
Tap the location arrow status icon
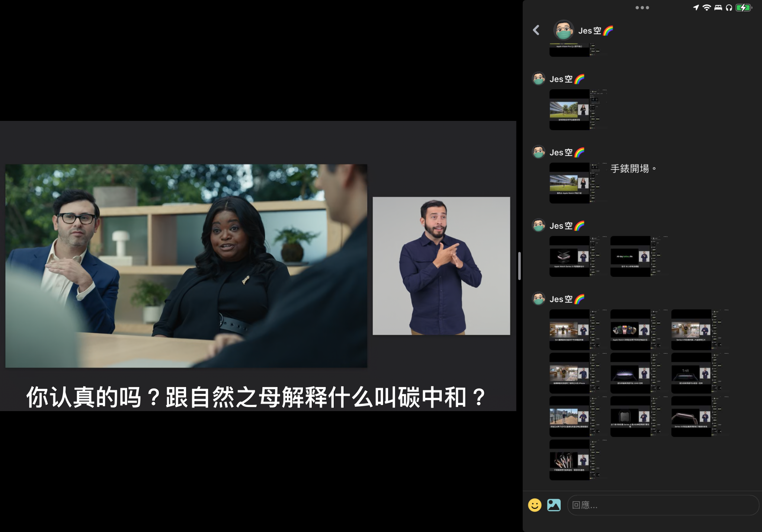(x=696, y=7)
